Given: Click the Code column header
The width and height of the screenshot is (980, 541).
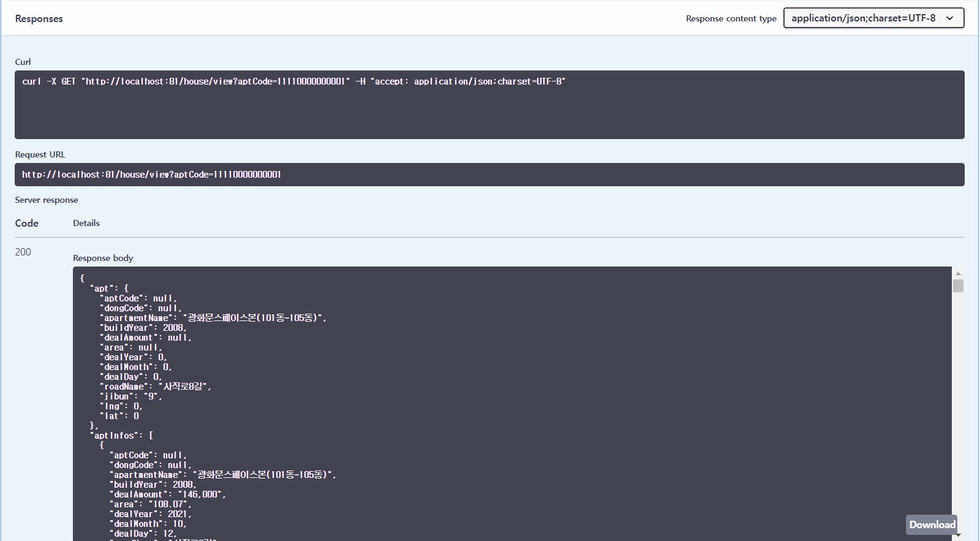Looking at the screenshot, I should pos(27,223).
